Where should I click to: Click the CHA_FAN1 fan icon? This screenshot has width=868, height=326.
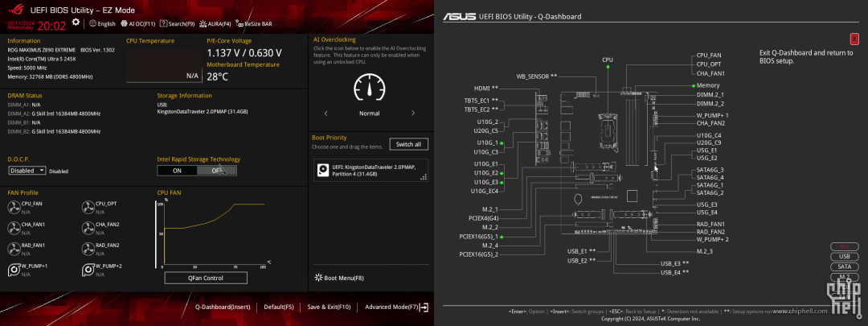[14, 228]
